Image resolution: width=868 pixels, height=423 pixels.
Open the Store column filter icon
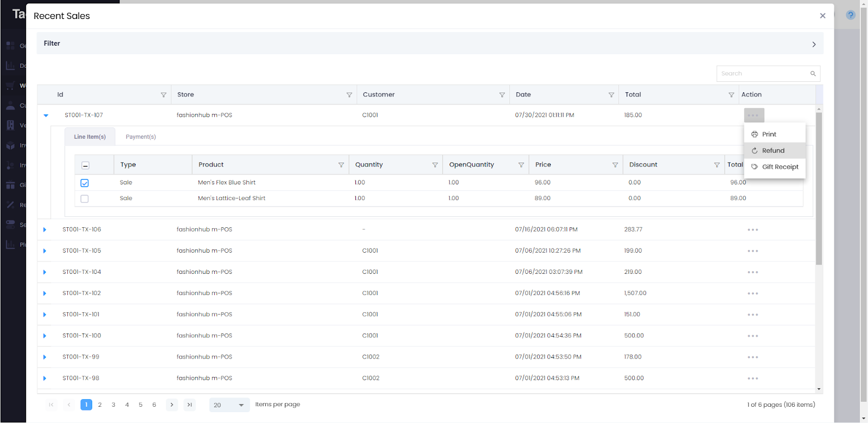(x=349, y=95)
